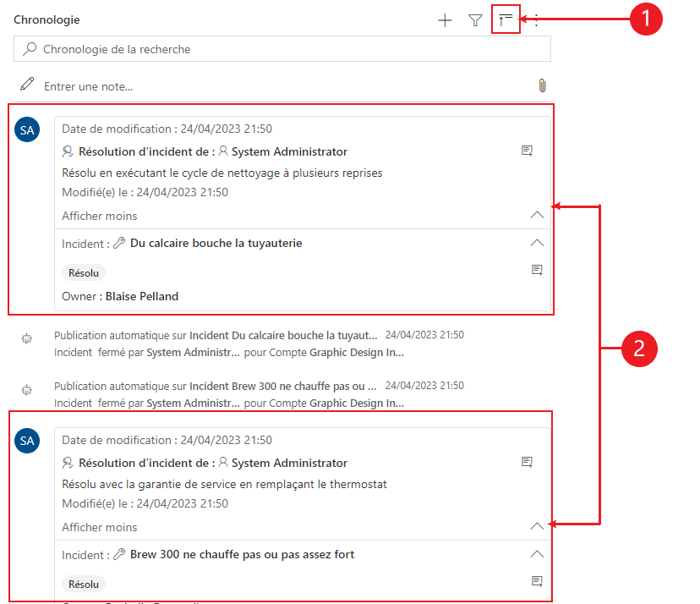Click Résolu badge under Du calcaire incident
The height and width of the screenshot is (604, 700).
[84, 273]
